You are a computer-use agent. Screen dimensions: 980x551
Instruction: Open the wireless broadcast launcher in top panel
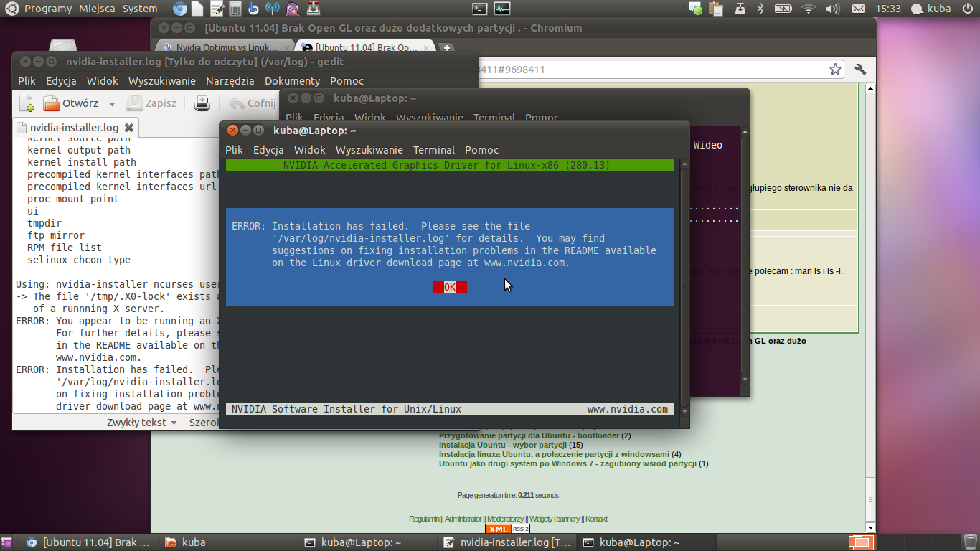(x=272, y=9)
